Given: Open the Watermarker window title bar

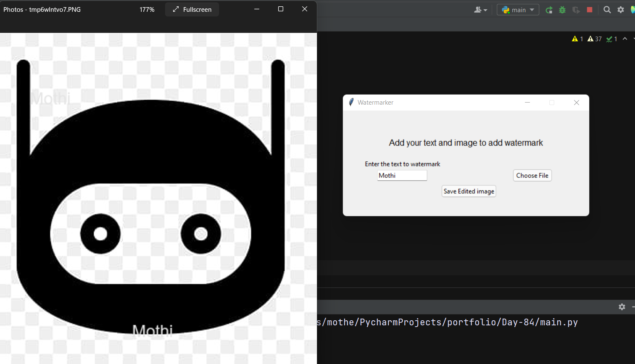Looking at the screenshot, I should 375,102.
